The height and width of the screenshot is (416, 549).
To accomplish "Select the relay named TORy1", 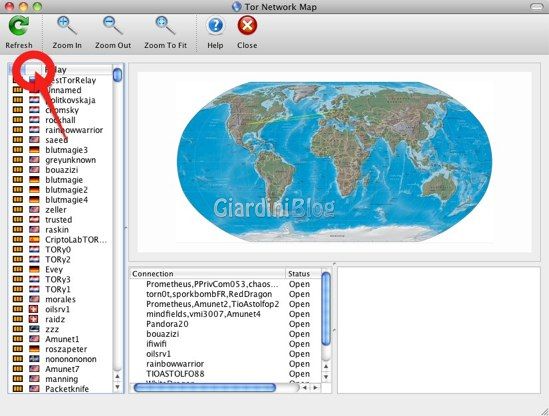I will click(x=58, y=289).
